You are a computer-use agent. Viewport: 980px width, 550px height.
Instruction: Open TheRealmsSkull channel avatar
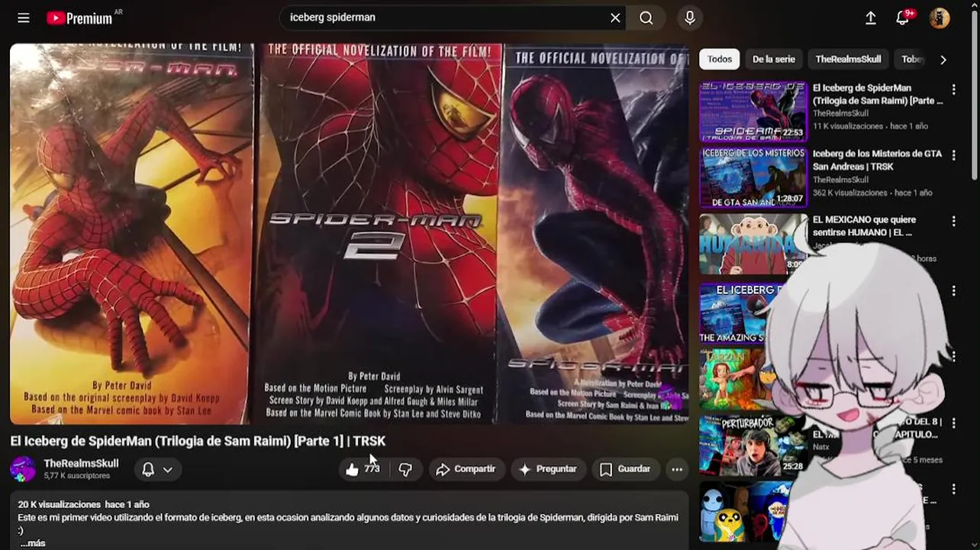click(23, 469)
